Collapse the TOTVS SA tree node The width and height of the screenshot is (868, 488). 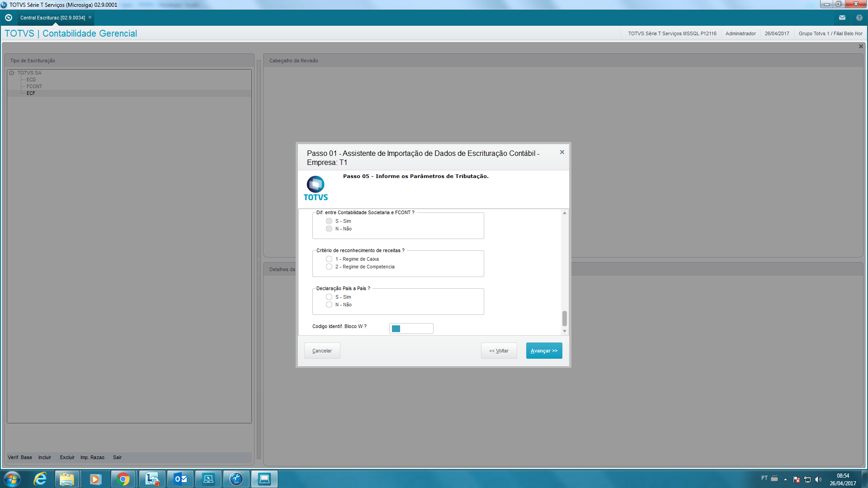(12, 73)
